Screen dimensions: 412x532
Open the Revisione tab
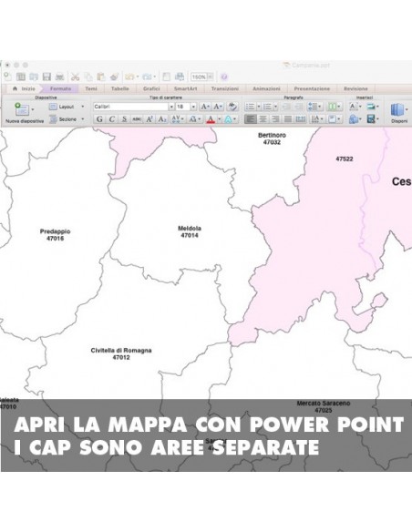point(355,88)
